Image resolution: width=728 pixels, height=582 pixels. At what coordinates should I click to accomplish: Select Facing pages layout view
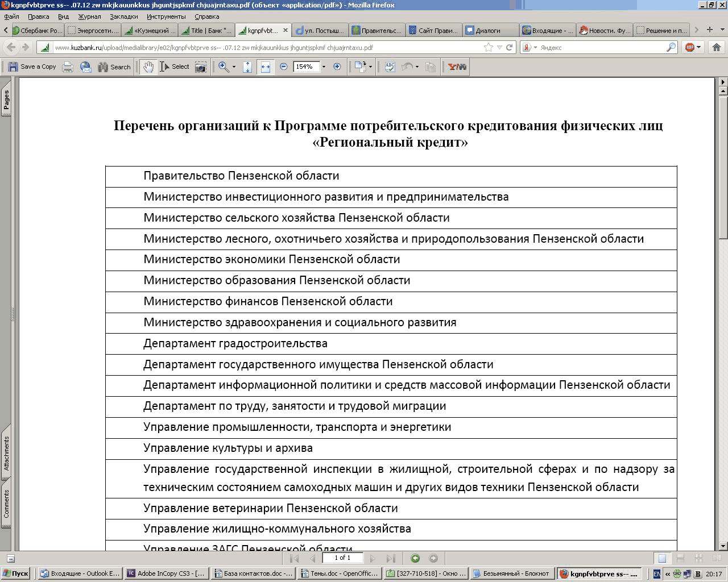click(717, 558)
